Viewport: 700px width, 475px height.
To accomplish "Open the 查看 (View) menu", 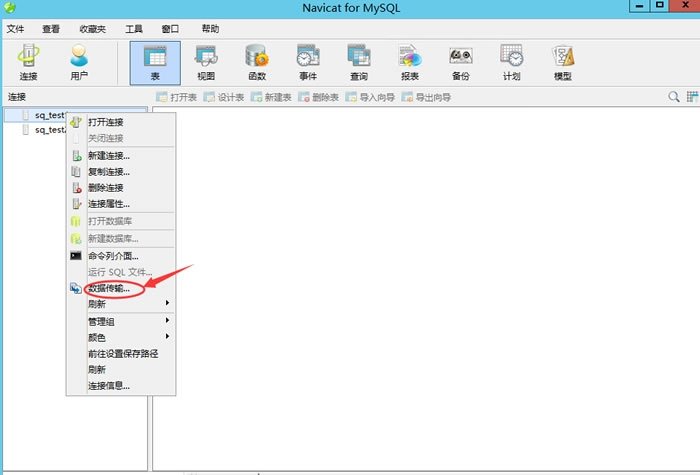I will point(50,29).
